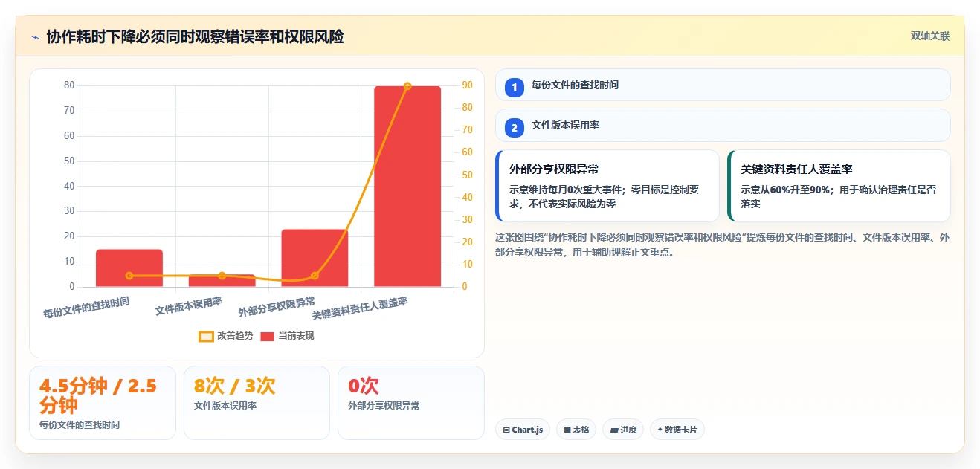Click the line point above 每份文件的查找时间
980x469 pixels.
[129, 276]
